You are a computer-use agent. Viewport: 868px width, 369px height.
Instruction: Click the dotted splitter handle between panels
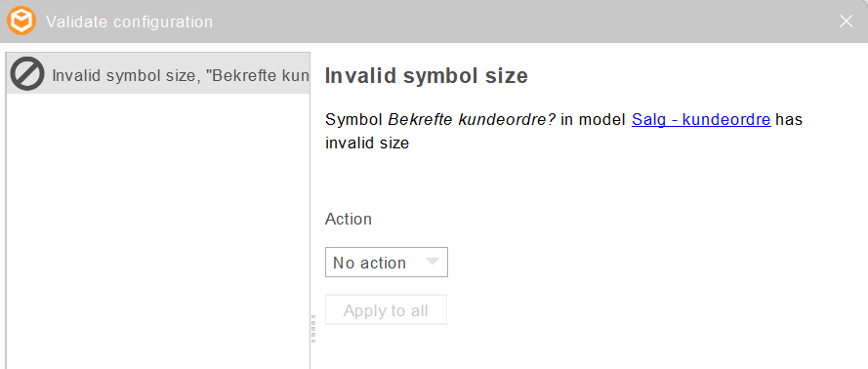[313, 329]
